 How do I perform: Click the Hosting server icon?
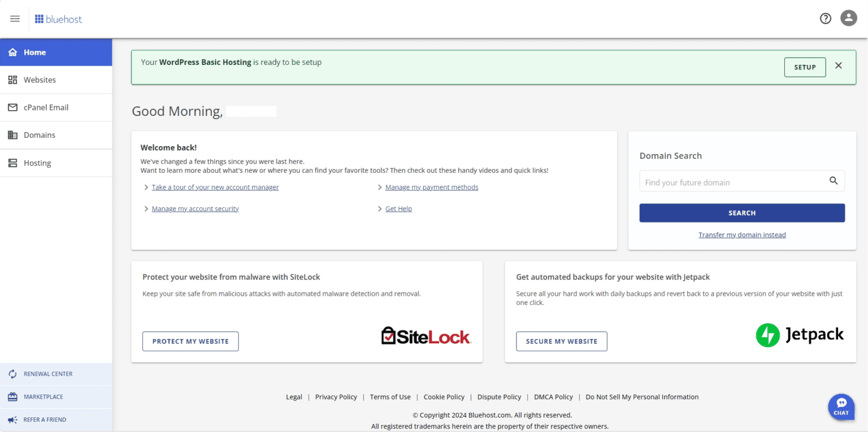[x=12, y=163]
